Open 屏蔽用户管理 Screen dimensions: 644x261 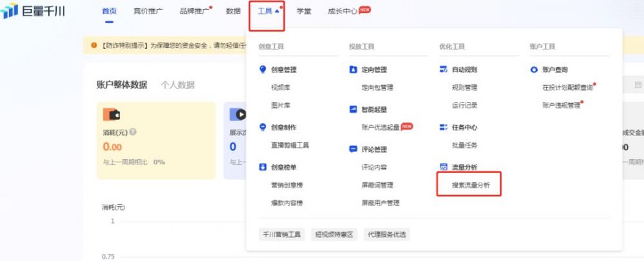[381, 202]
